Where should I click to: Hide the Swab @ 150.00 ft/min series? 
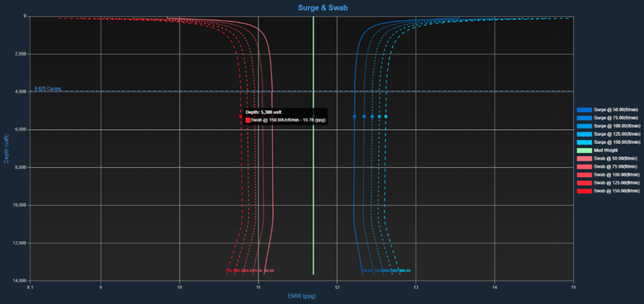[616, 191]
